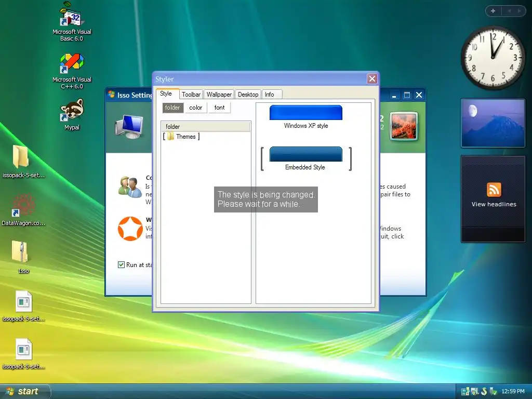
Task: Click the Windows flag icon in the Isso Settings title bar
Action: pyautogui.click(x=111, y=95)
